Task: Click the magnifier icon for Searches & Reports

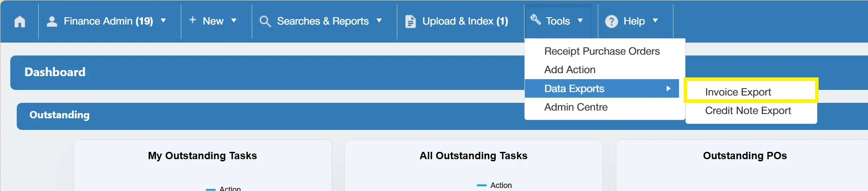Action: point(265,22)
